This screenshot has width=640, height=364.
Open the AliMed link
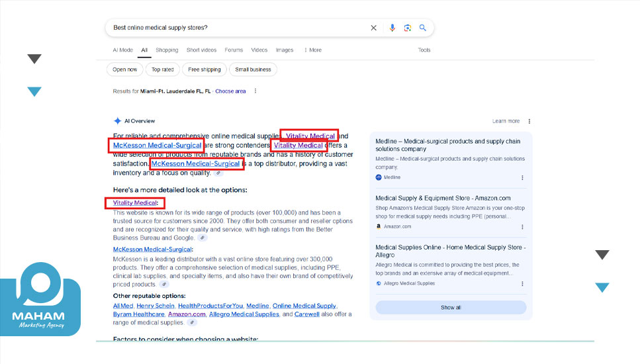pyautogui.click(x=123, y=306)
